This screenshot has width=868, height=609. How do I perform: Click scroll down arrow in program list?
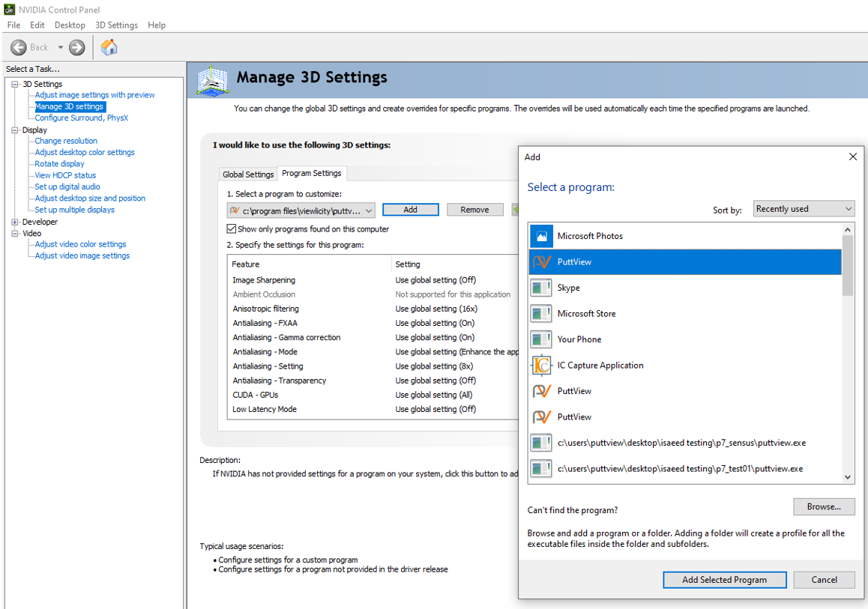[848, 477]
